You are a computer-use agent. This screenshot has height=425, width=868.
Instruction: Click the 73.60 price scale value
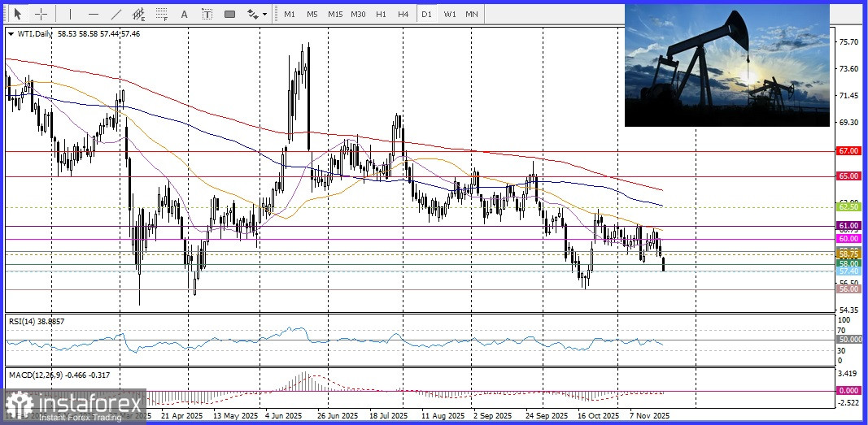click(x=848, y=68)
